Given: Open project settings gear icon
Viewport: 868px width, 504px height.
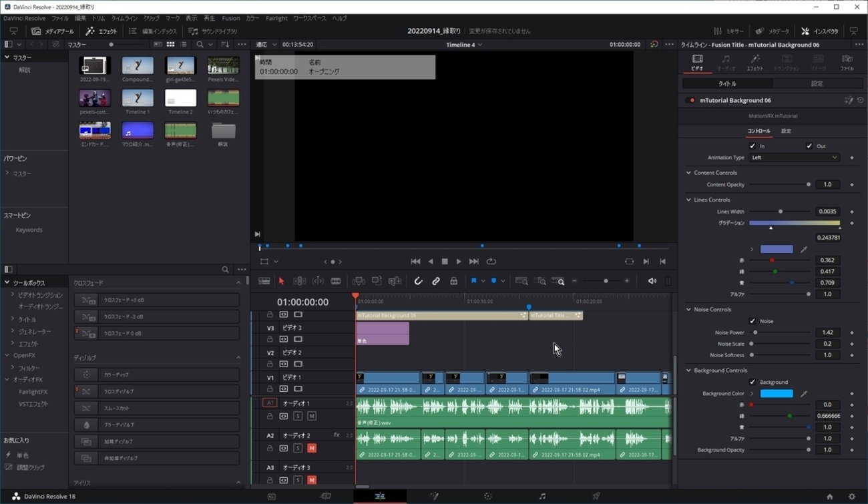Looking at the screenshot, I should click(x=851, y=497).
